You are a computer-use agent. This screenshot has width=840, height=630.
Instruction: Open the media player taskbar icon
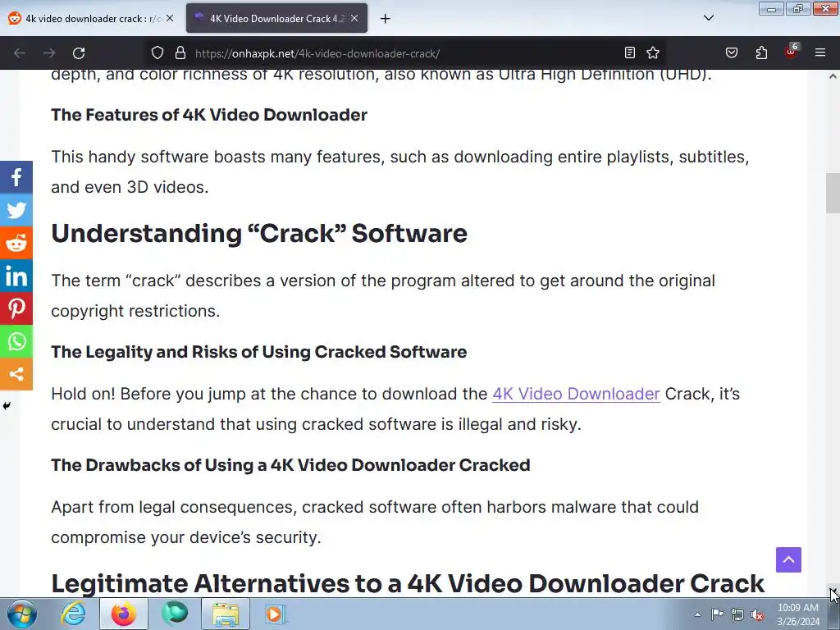pyautogui.click(x=276, y=614)
